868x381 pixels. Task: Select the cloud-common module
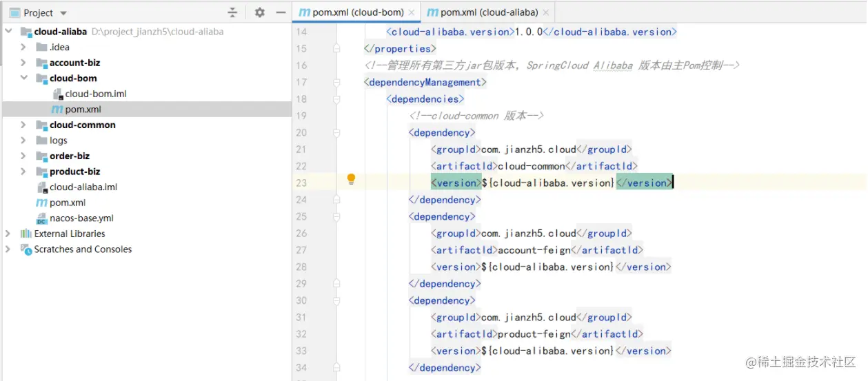coord(83,125)
